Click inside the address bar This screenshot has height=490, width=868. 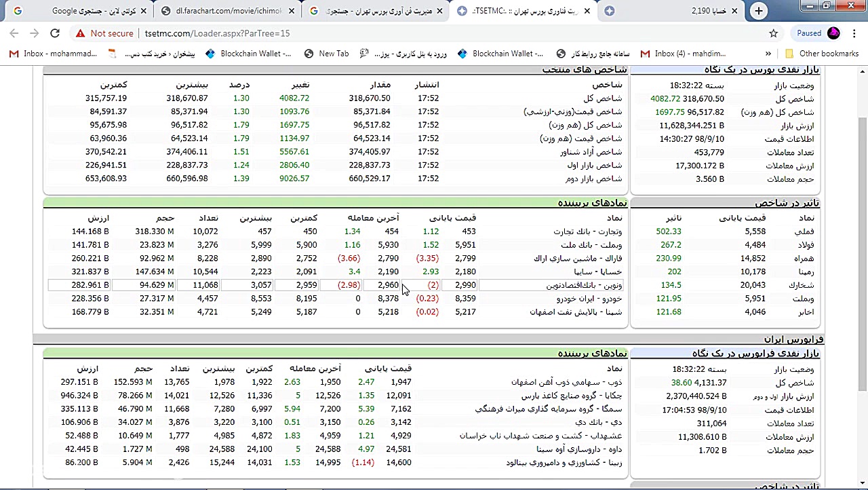click(271, 33)
